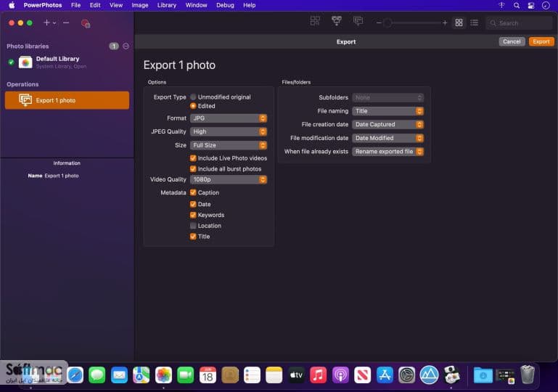This screenshot has width=558, height=392.
Task: Click the Photo libraries options circle icon
Action: (x=126, y=46)
